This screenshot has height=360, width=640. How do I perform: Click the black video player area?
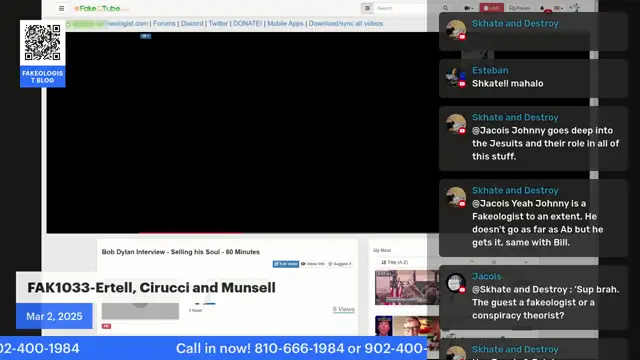point(242,133)
